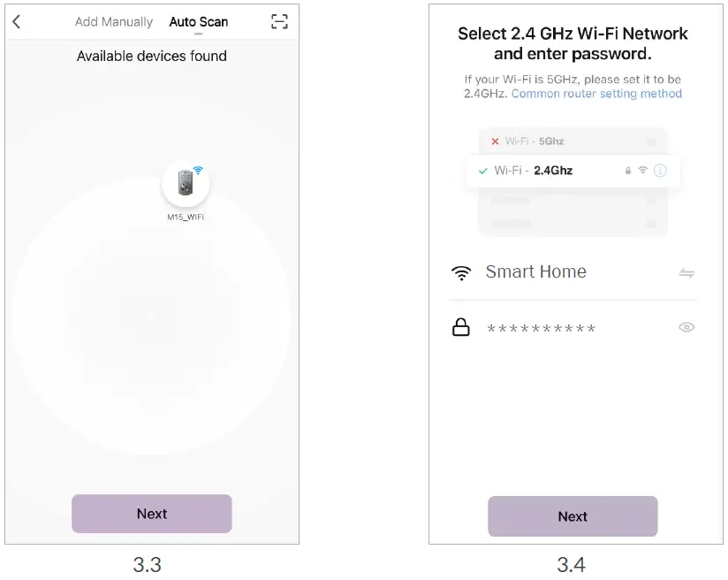
Task: Select the M15_WIFI device icon
Action: click(186, 183)
